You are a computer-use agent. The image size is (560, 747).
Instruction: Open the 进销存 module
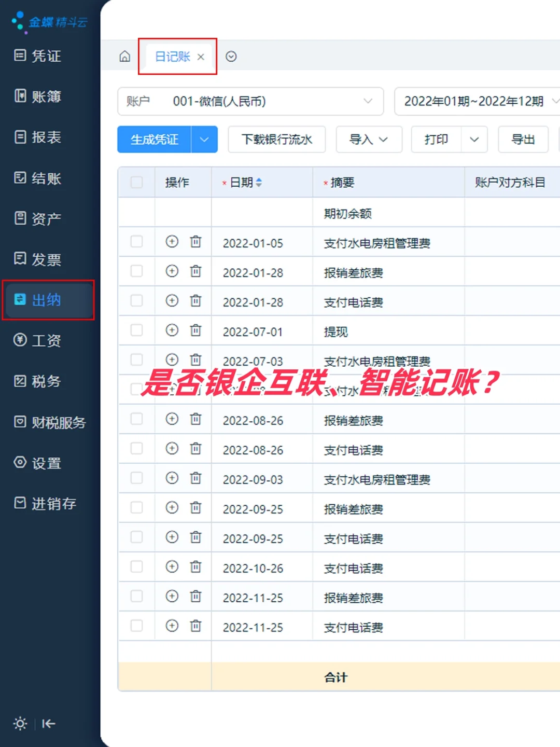(x=44, y=504)
